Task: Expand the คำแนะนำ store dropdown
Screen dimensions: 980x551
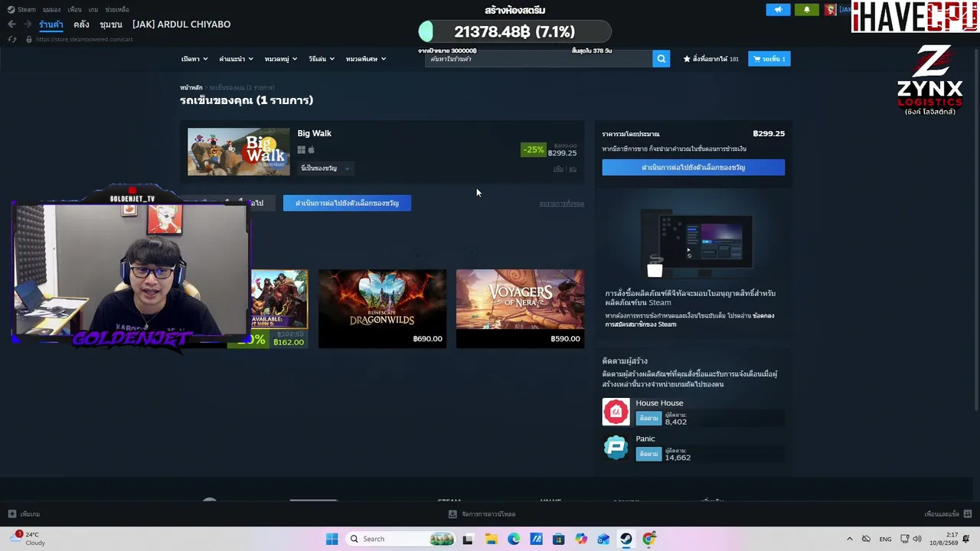Action: pos(236,59)
